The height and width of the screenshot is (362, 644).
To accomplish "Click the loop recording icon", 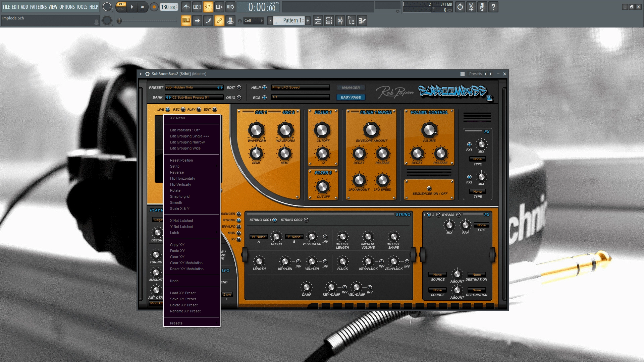I will (230, 7).
